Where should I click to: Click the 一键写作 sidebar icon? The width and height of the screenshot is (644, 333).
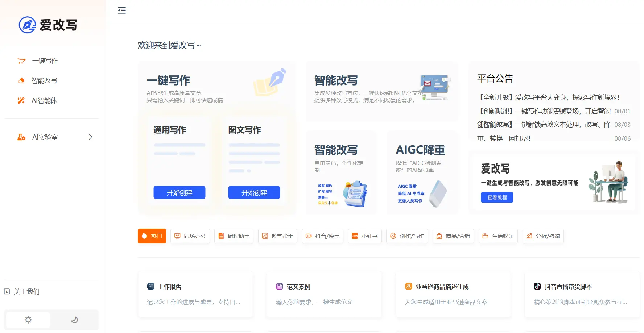tap(21, 61)
